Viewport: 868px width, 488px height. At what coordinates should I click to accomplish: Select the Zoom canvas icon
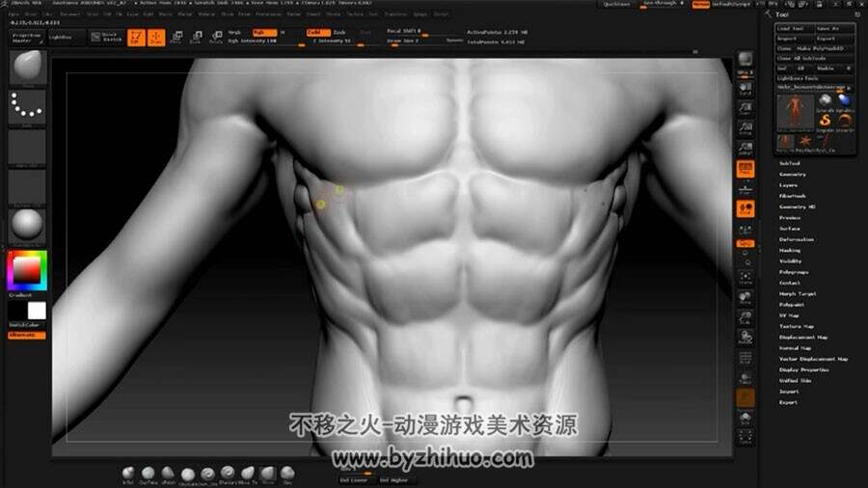pyautogui.click(x=746, y=108)
